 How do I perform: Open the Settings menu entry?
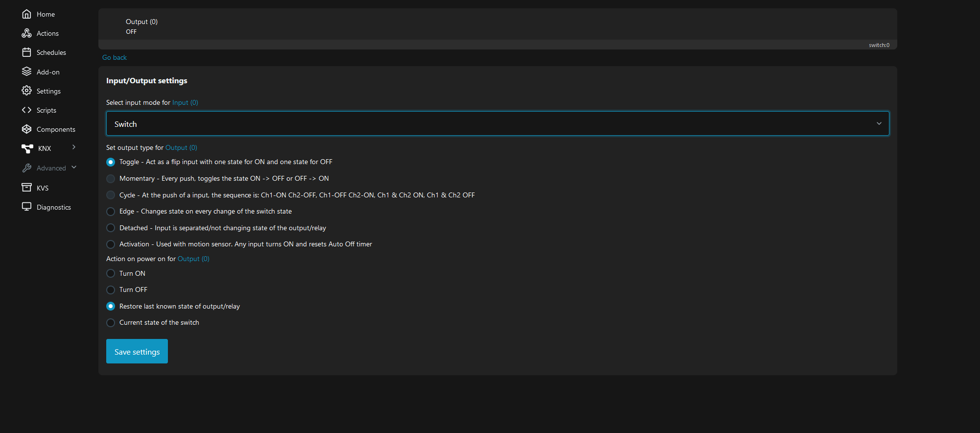[x=48, y=92]
